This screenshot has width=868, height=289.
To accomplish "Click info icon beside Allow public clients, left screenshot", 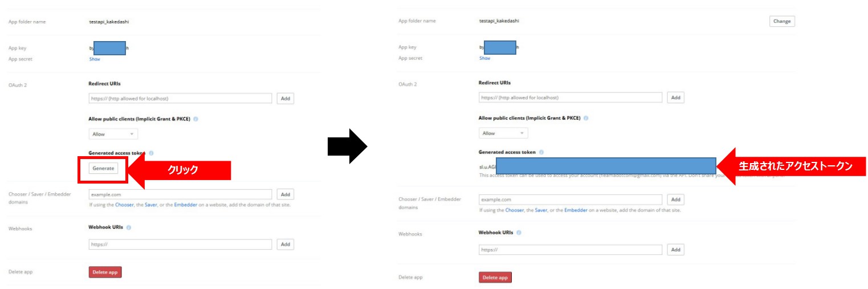I will click(x=195, y=119).
